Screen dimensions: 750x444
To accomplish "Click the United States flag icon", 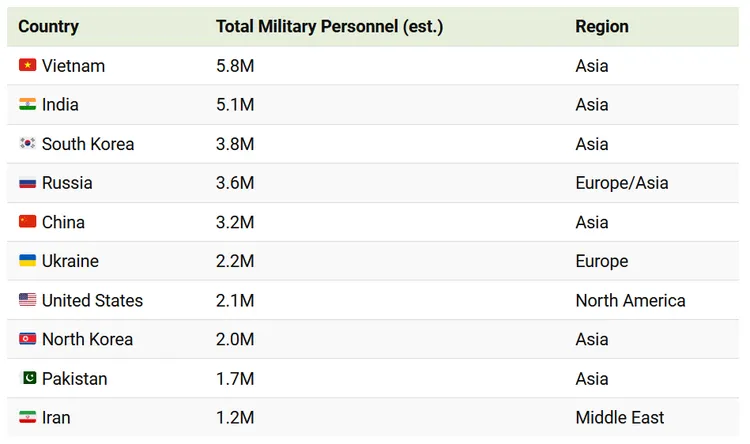I will [27, 300].
